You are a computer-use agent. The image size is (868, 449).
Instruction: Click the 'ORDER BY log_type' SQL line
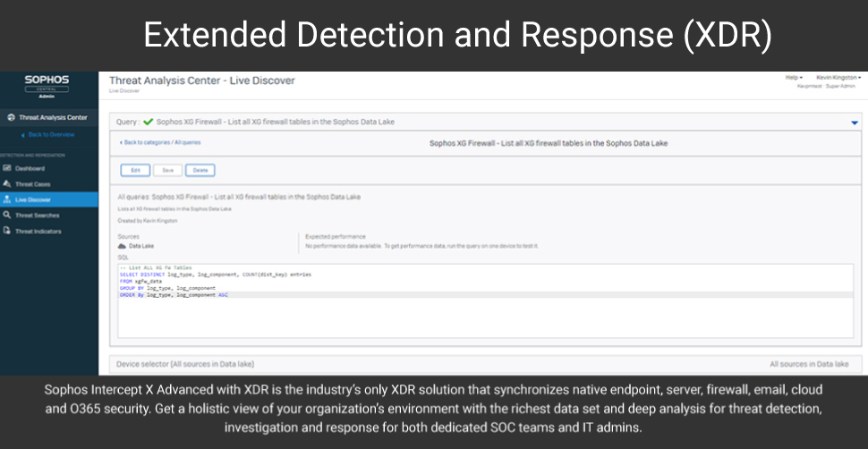(x=174, y=295)
